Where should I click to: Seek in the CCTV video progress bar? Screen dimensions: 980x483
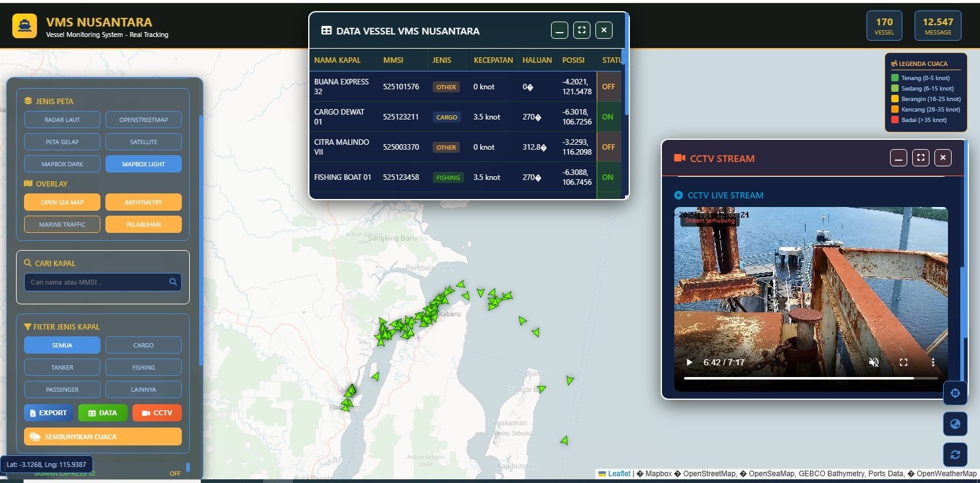point(811,378)
